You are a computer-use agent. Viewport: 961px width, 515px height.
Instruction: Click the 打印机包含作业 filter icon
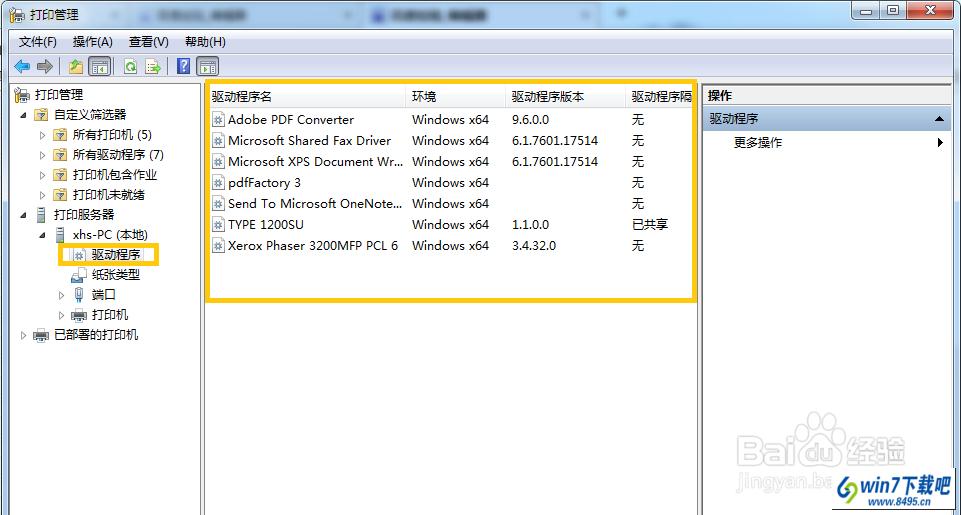pyautogui.click(x=59, y=175)
